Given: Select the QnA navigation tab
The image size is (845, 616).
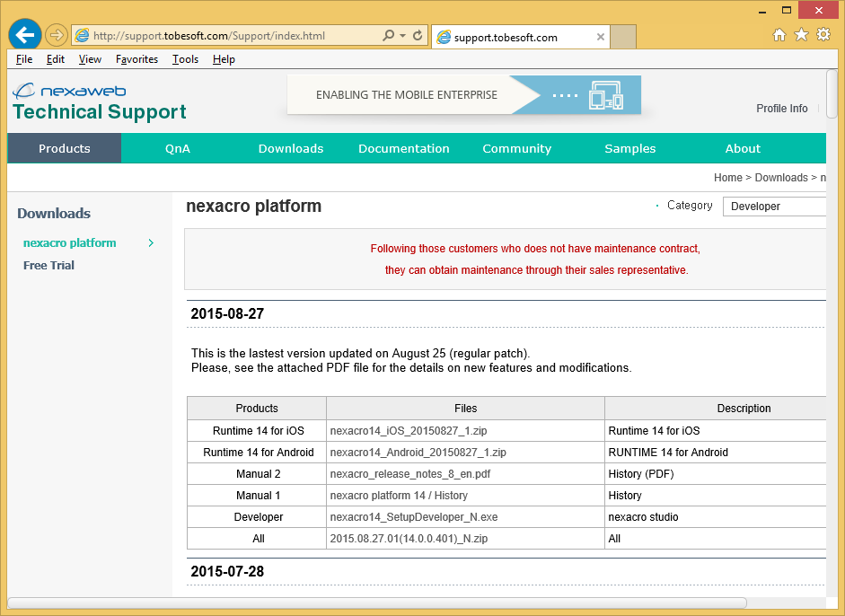Looking at the screenshot, I should pyautogui.click(x=177, y=148).
